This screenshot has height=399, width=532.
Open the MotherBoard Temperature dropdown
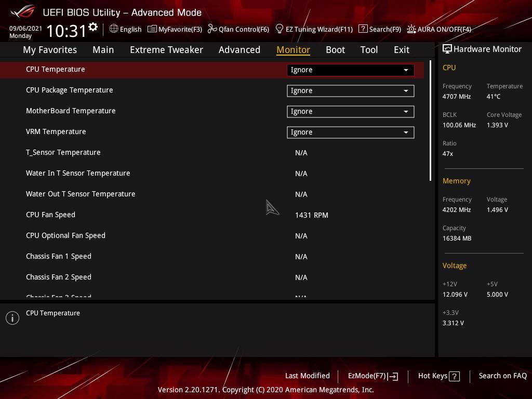pyautogui.click(x=351, y=112)
